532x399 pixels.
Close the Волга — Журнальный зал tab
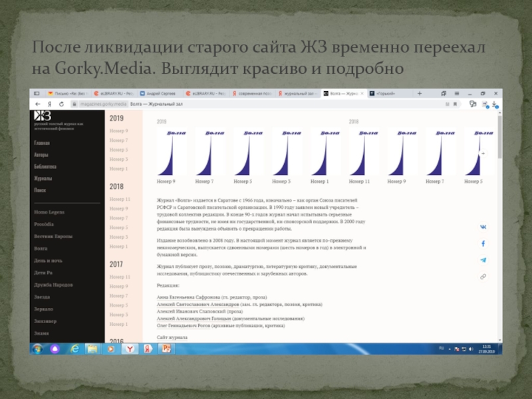coord(362,93)
